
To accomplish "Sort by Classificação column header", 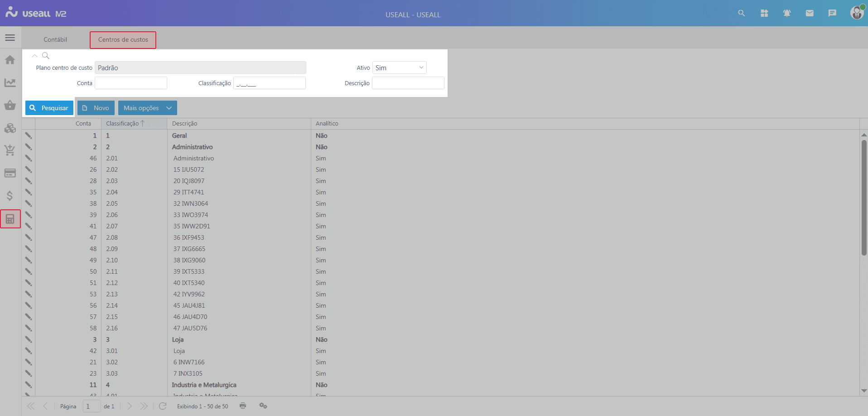I will coord(122,123).
